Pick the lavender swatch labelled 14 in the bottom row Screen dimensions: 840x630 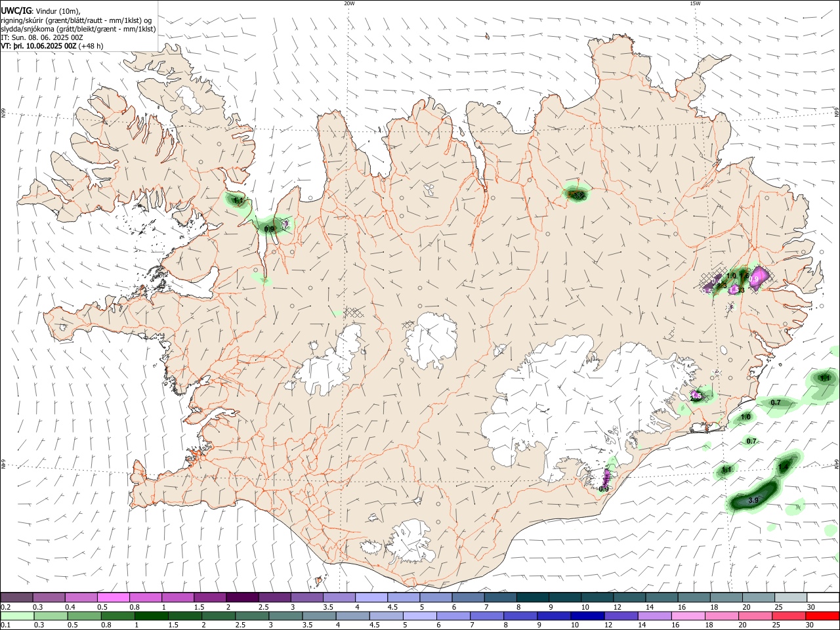pos(655,616)
